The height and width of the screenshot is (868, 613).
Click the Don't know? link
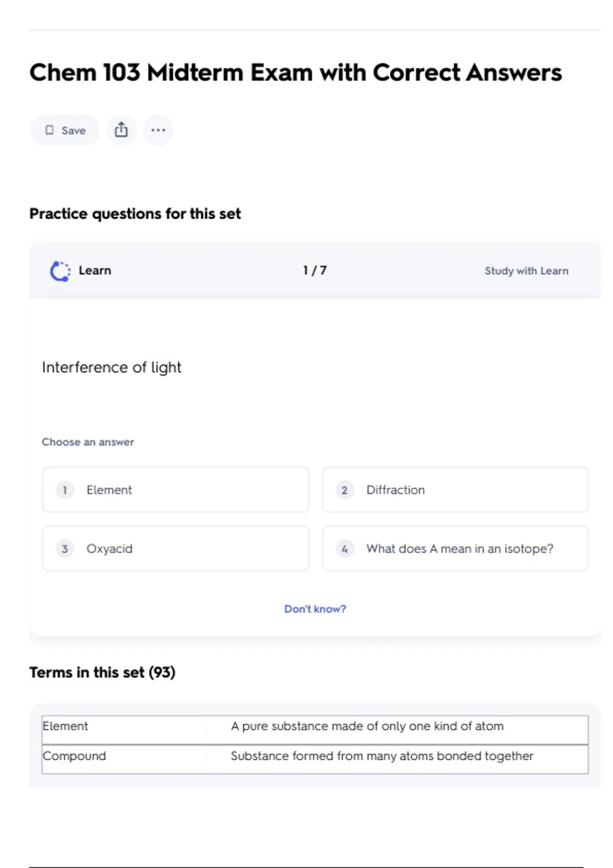315,609
